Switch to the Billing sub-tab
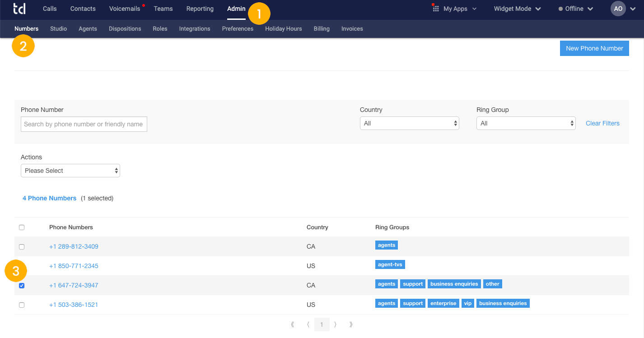 (x=322, y=28)
